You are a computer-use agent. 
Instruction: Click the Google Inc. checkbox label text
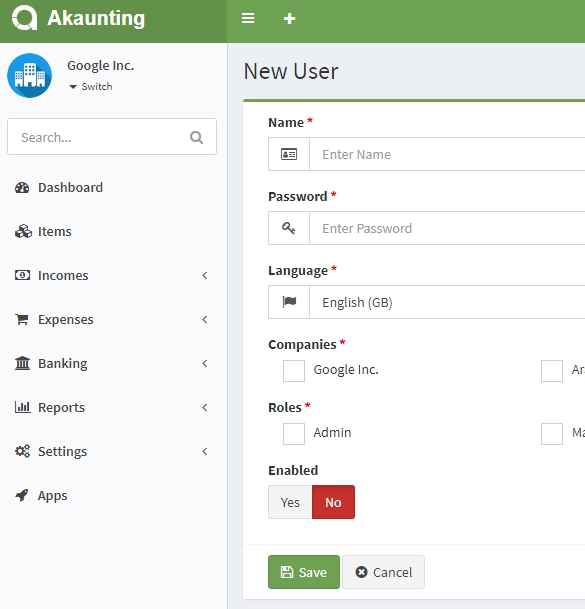click(x=346, y=370)
